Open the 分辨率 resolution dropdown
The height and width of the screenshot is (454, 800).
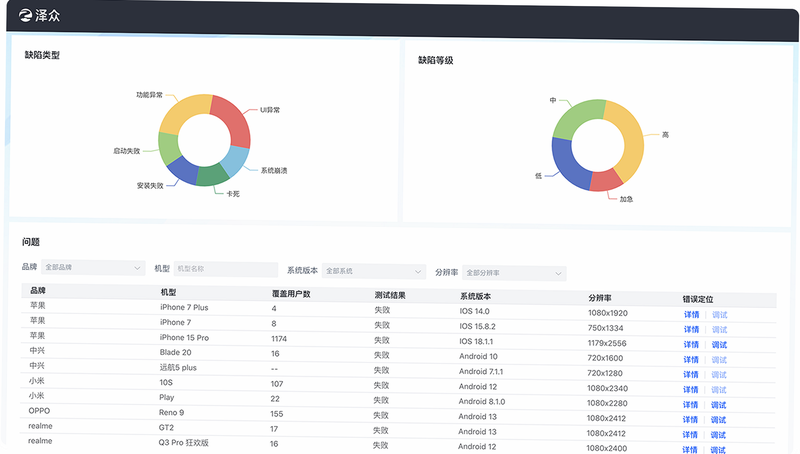[514, 273]
